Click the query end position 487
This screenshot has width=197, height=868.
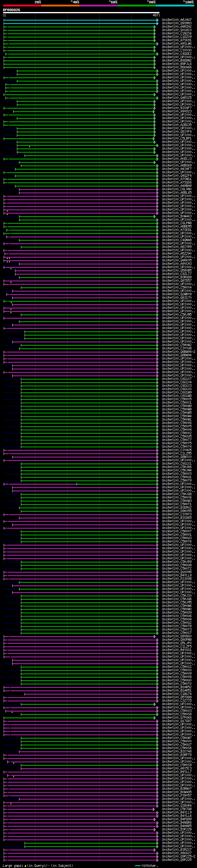coord(155,15)
